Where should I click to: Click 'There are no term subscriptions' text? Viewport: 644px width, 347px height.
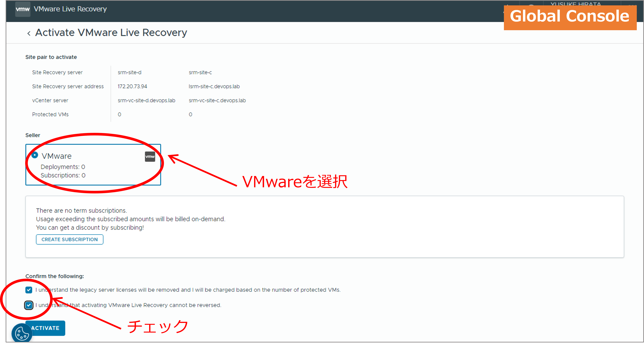pyautogui.click(x=81, y=211)
